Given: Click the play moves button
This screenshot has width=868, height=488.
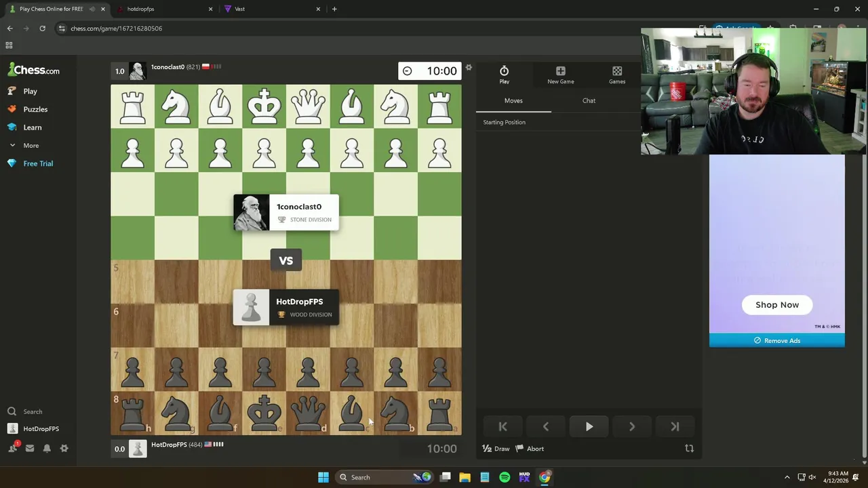Looking at the screenshot, I should tap(589, 427).
